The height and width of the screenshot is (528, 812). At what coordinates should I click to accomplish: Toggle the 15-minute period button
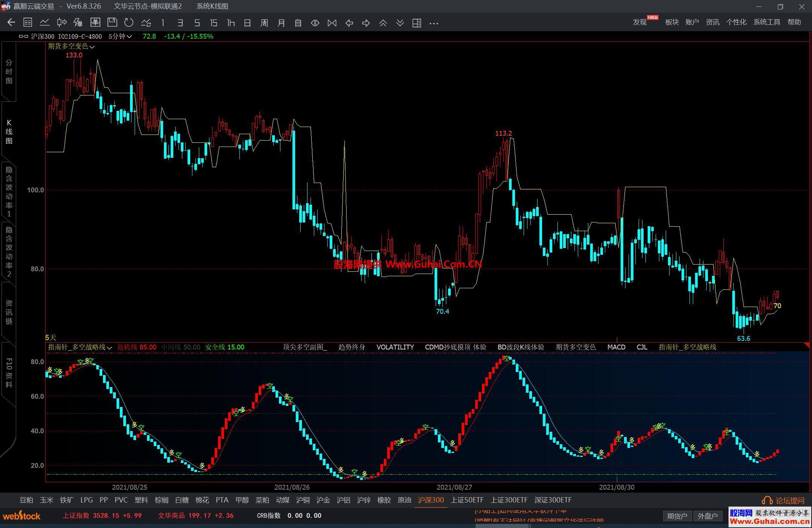214,23
